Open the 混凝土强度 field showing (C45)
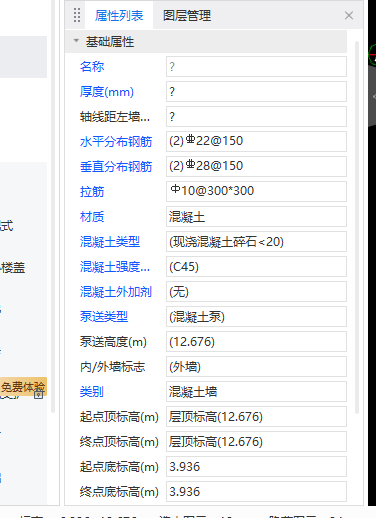The height and width of the screenshot is (518, 376). [256, 267]
